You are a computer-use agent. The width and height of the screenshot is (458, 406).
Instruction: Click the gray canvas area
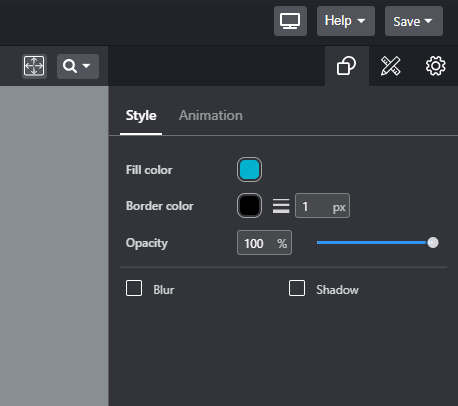click(x=54, y=246)
